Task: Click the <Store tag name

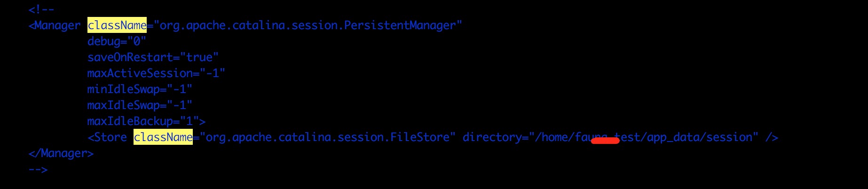Action: pos(107,137)
